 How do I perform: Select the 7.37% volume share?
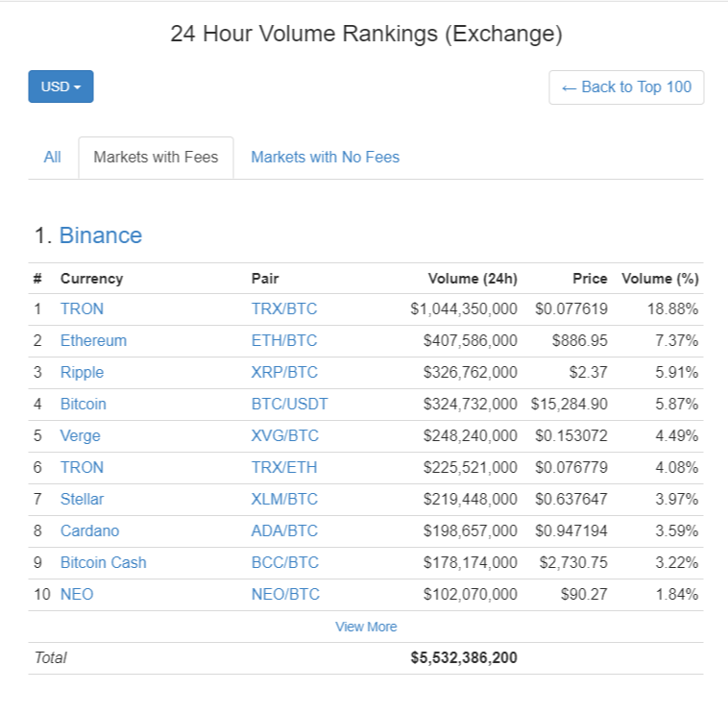tap(676, 340)
